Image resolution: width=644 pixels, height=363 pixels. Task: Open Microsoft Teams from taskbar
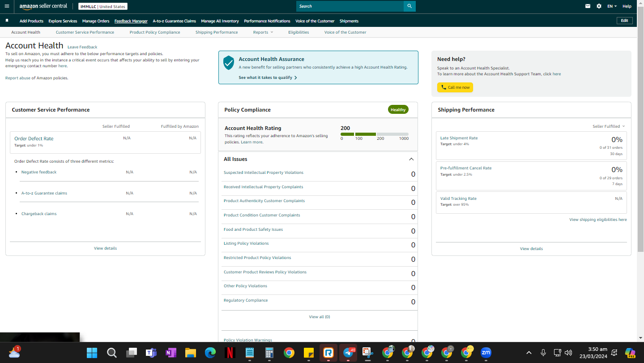[151, 353]
